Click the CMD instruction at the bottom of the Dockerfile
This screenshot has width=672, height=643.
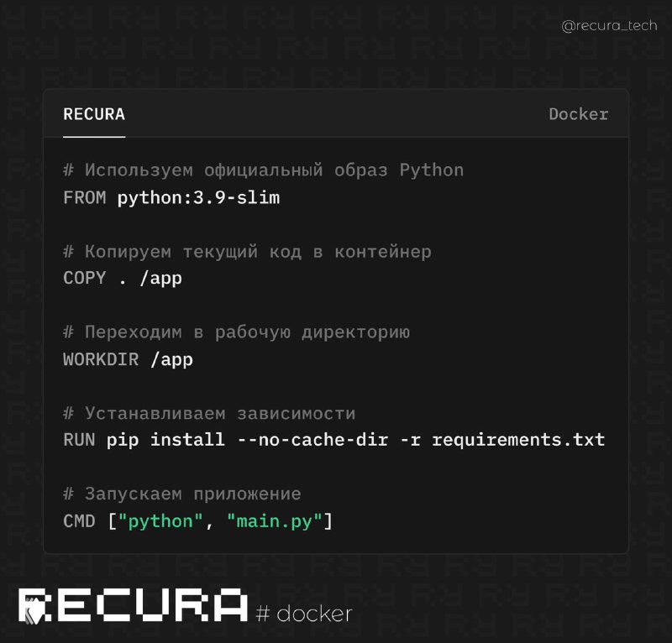(79, 520)
